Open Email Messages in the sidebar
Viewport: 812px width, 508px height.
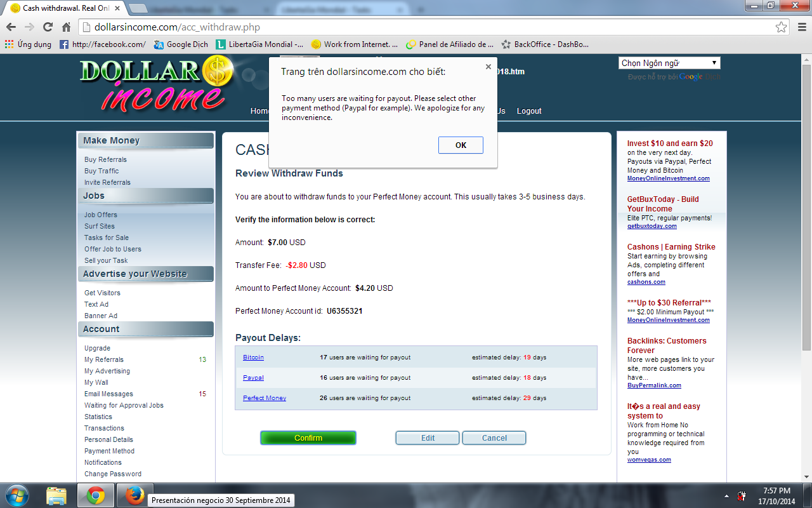click(108, 394)
